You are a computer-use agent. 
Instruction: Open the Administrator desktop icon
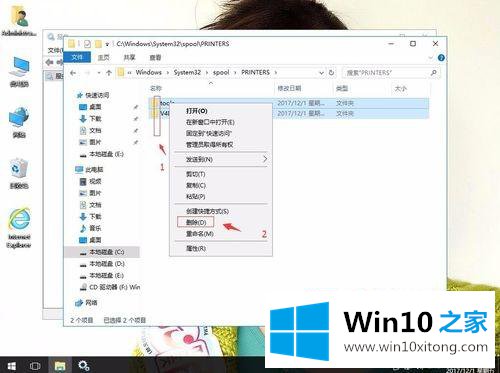click(19, 21)
